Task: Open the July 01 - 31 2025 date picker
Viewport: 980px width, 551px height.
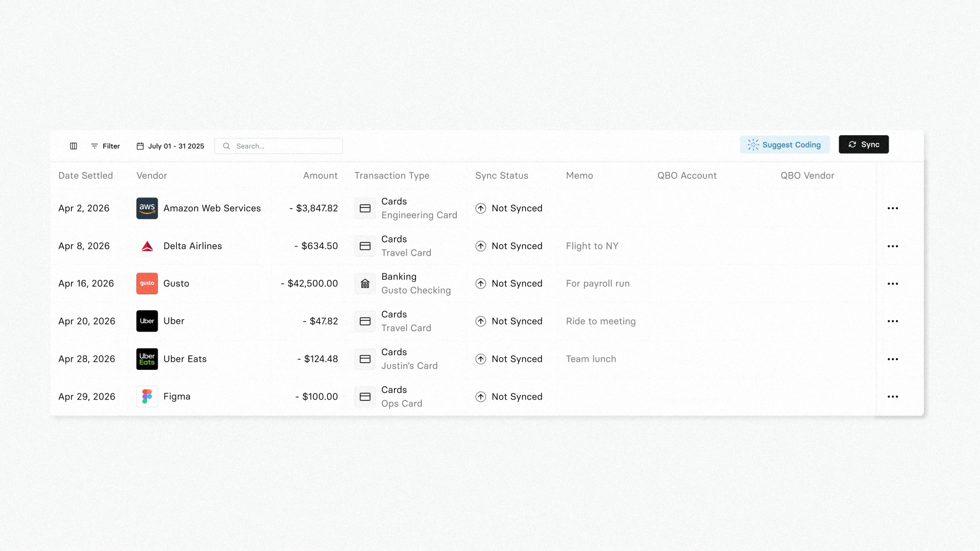Action: [x=170, y=146]
